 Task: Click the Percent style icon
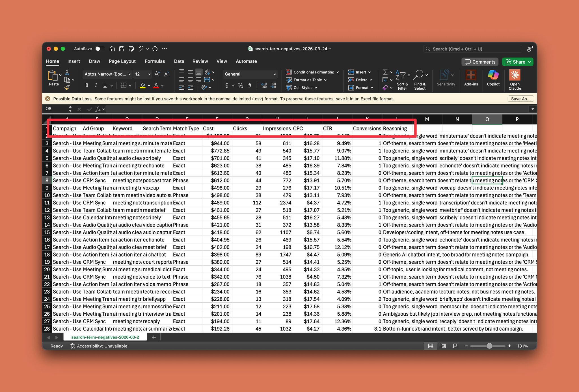[x=240, y=85]
